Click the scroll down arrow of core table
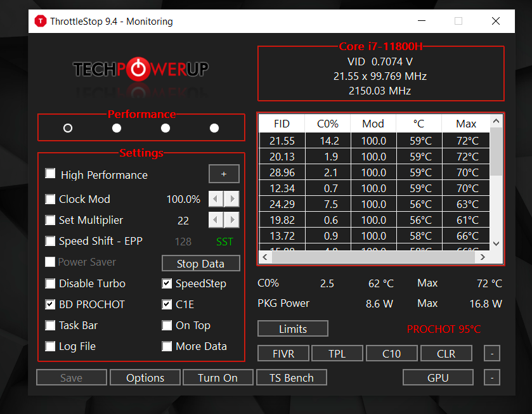The height and width of the screenshot is (414, 532). 496,243
